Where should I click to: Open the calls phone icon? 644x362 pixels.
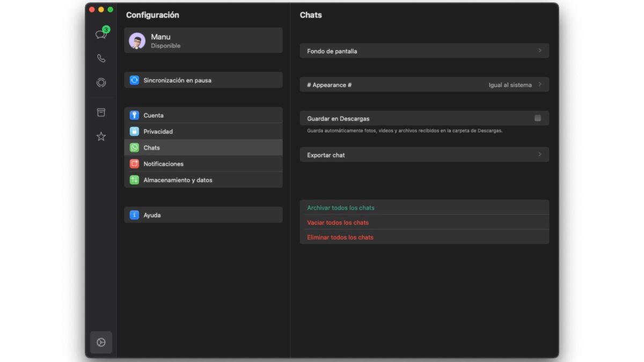[101, 58]
